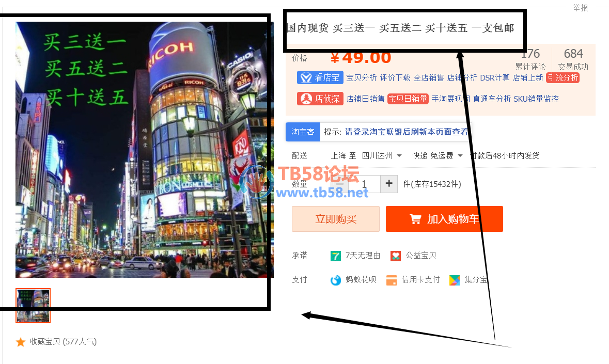Screen dimensions: 609x364
Task: Click the 集分宝 payment icon
Action: point(455,280)
